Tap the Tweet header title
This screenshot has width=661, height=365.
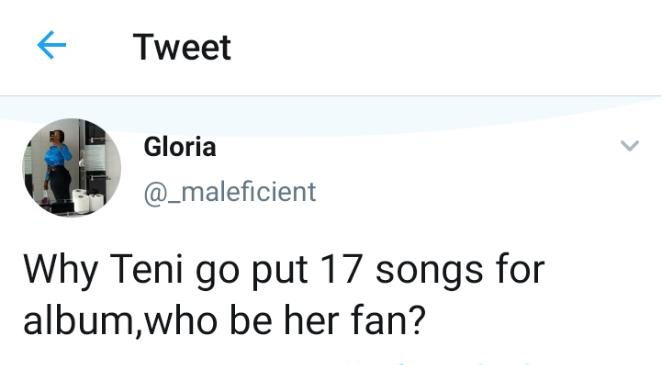pos(182,47)
